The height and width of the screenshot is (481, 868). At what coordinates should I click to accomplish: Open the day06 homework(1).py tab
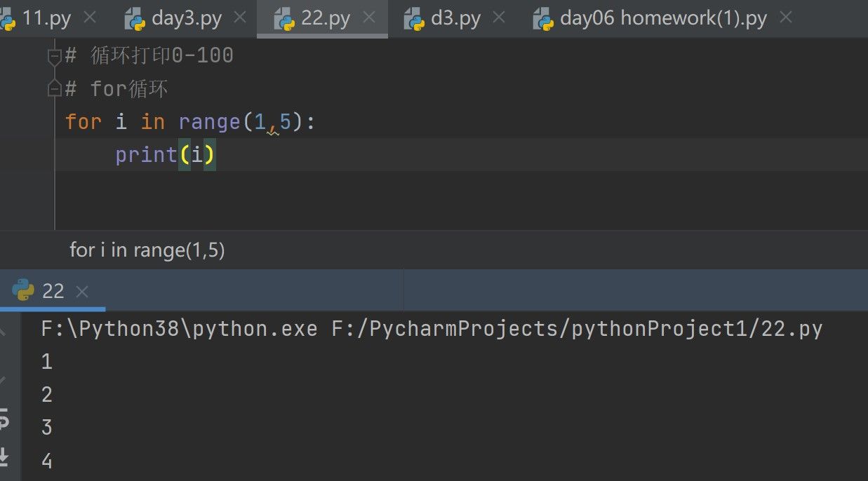point(663,19)
